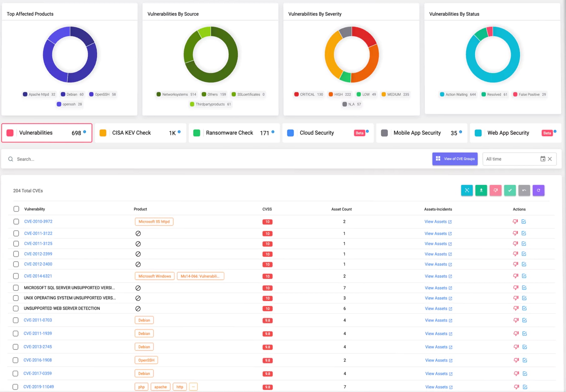The image size is (566, 392).
Task: Click resolve icon for CVE-2013-2745
Action: 525,347
